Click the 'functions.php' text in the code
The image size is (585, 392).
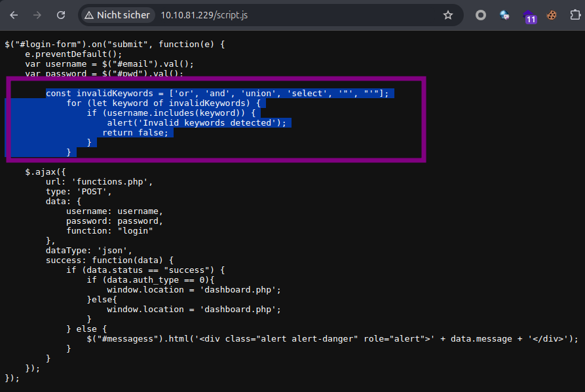click(x=105, y=181)
